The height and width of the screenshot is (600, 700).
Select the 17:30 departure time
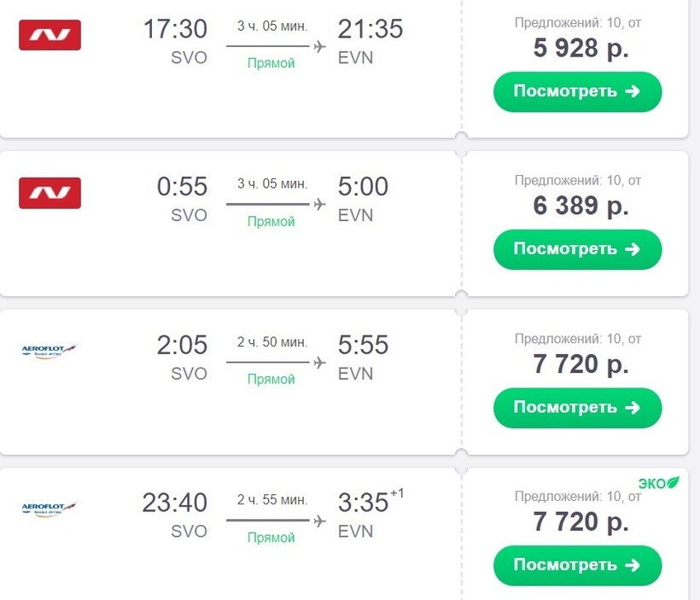click(x=175, y=30)
